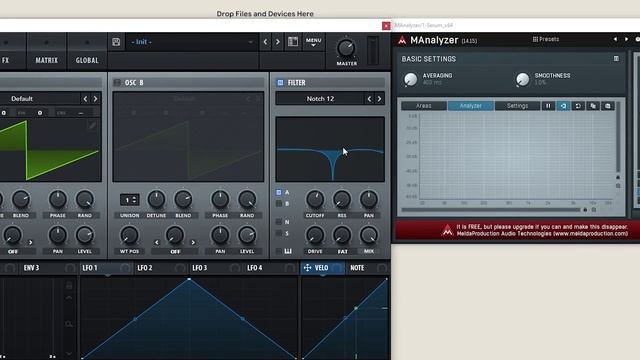Enable filter routing for oscillator A

tap(279, 192)
